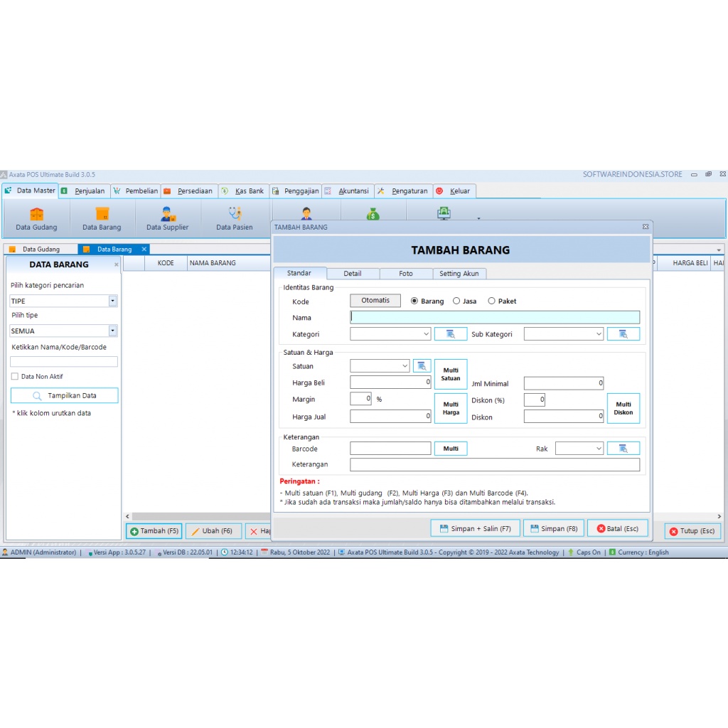This screenshot has width=728, height=728.
Task: Click the Satuan browse list icon
Action: click(x=422, y=365)
